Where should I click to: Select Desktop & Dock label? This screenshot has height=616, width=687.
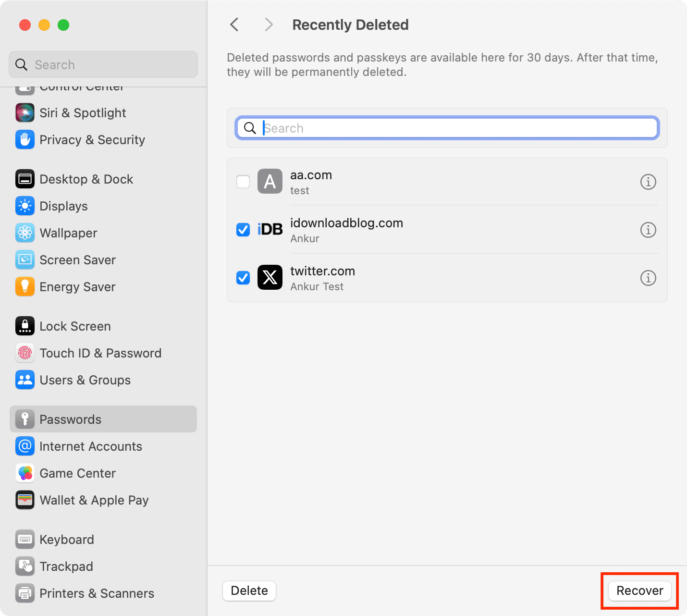[x=86, y=179]
